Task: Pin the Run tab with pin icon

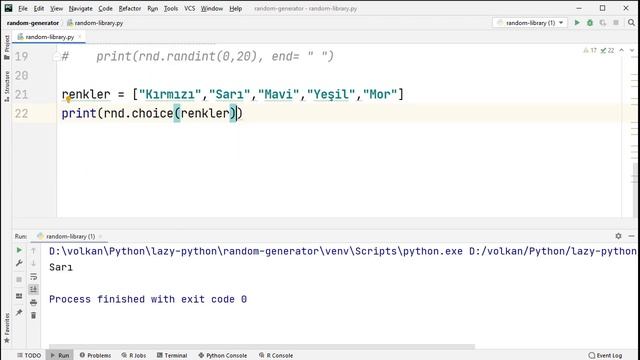Action: coord(19,312)
